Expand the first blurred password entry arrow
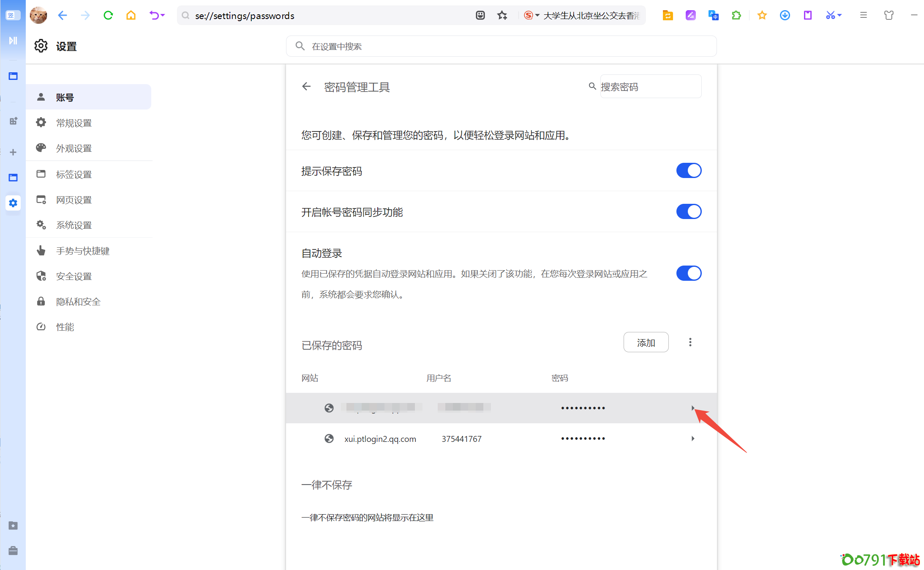This screenshot has height=570, width=924. (x=692, y=408)
